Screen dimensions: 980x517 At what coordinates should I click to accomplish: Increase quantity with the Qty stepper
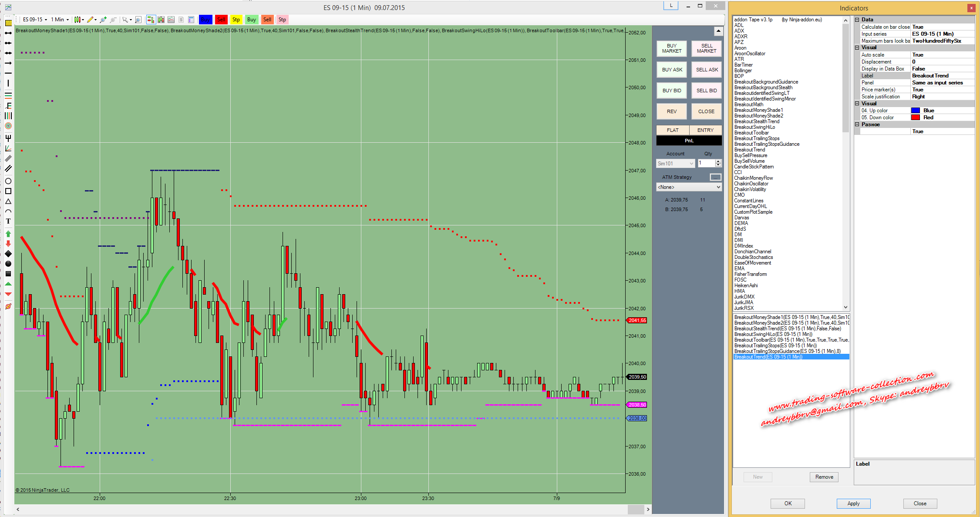[718, 161]
